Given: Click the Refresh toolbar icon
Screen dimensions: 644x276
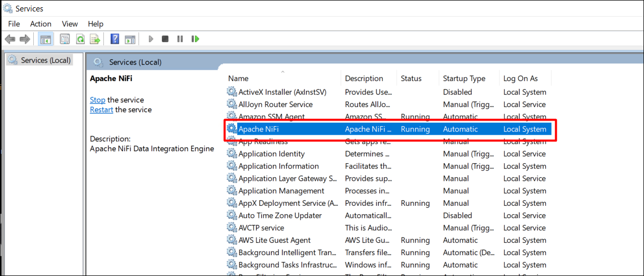Looking at the screenshot, I should point(80,39).
